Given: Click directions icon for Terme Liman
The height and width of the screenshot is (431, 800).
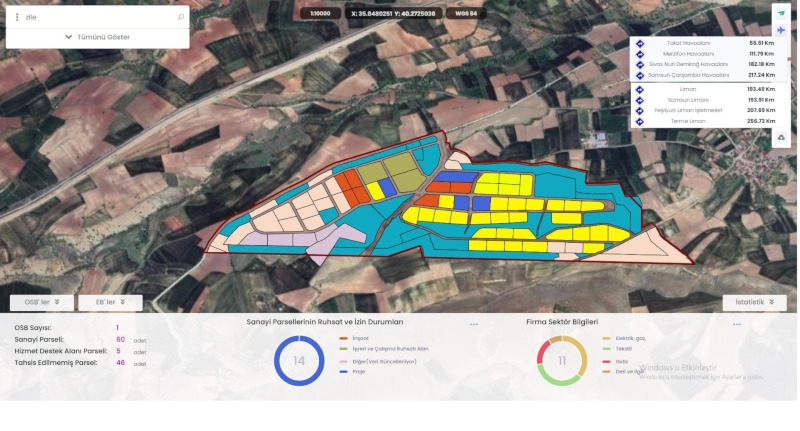Looking at the screenshot, I should 639,121.
